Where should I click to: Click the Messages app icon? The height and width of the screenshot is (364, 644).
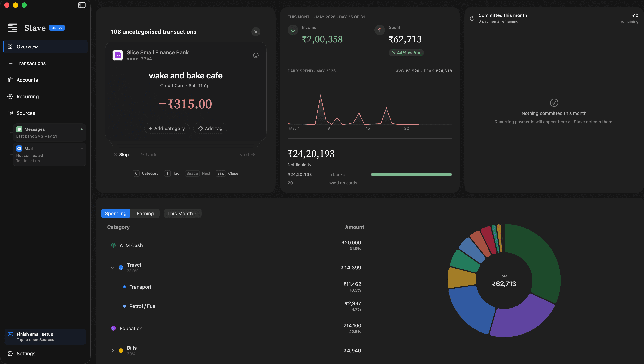coord(19,129)
